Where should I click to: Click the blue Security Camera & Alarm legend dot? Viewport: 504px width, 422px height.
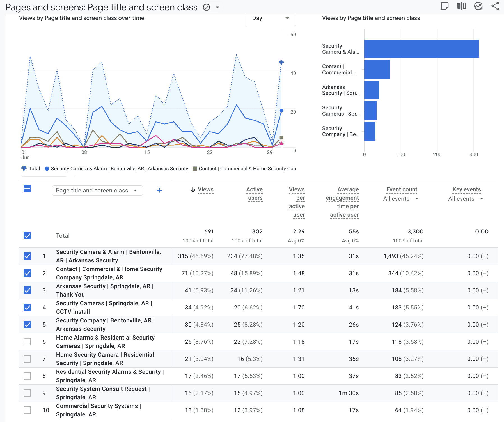coord(47,169)
